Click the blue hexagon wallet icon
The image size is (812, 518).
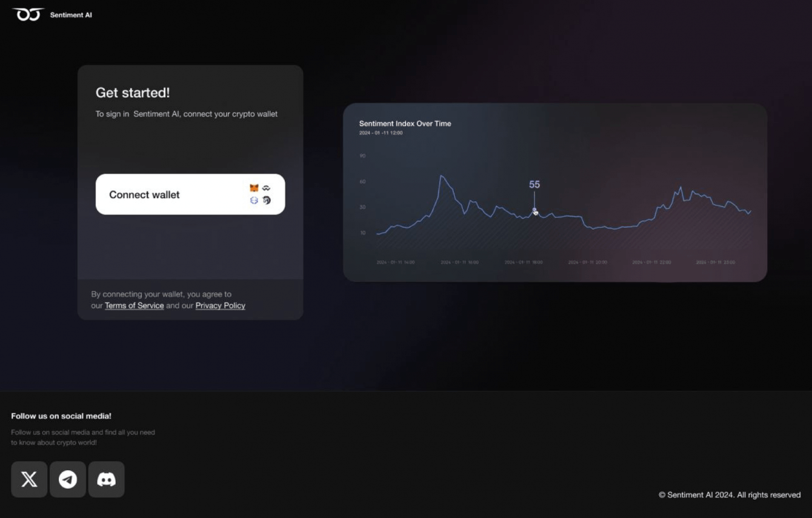click(x=254, y=201)
